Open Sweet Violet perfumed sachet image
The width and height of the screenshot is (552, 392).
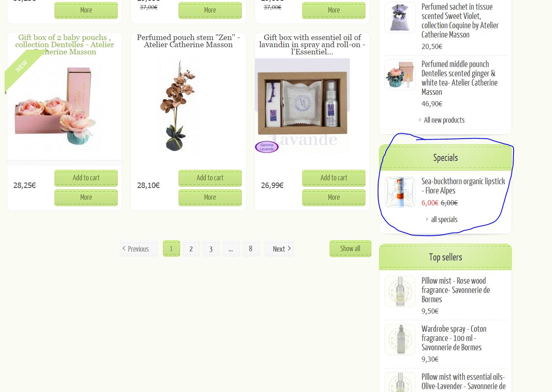[400, 18]
